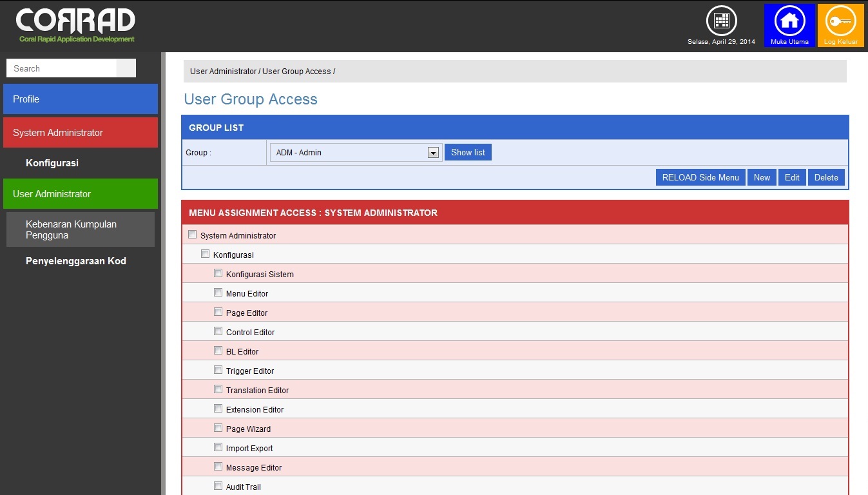Enable the Menu Editor checkbox
Screen dimensions: 868x495
pos(218,293)
